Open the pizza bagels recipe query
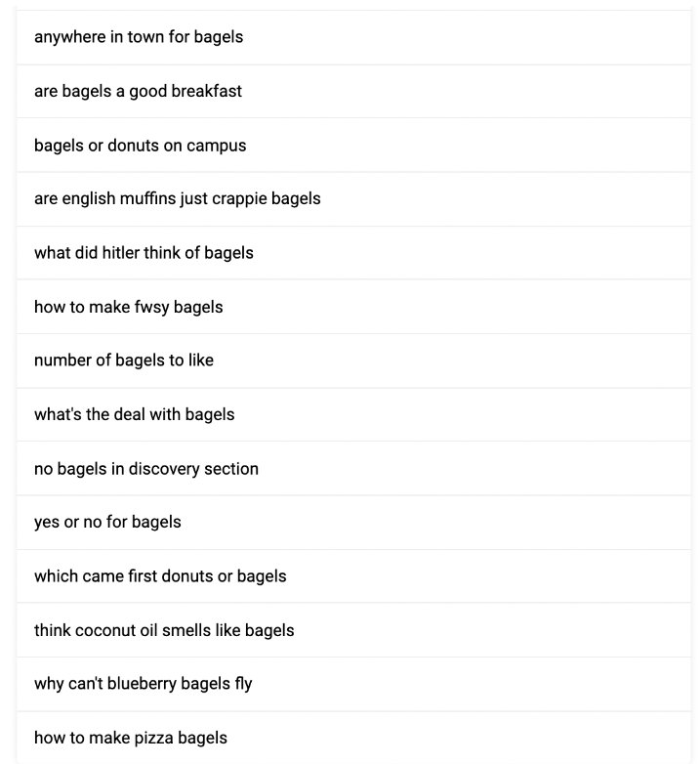 130,738
